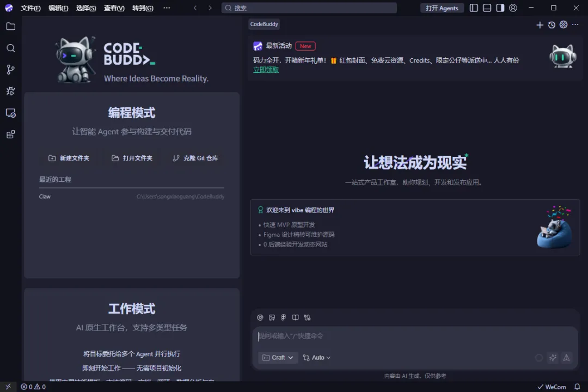Click the 工作模式 heading
The width and height of the screenshot is (588, 392).
[x=132, y=309]
